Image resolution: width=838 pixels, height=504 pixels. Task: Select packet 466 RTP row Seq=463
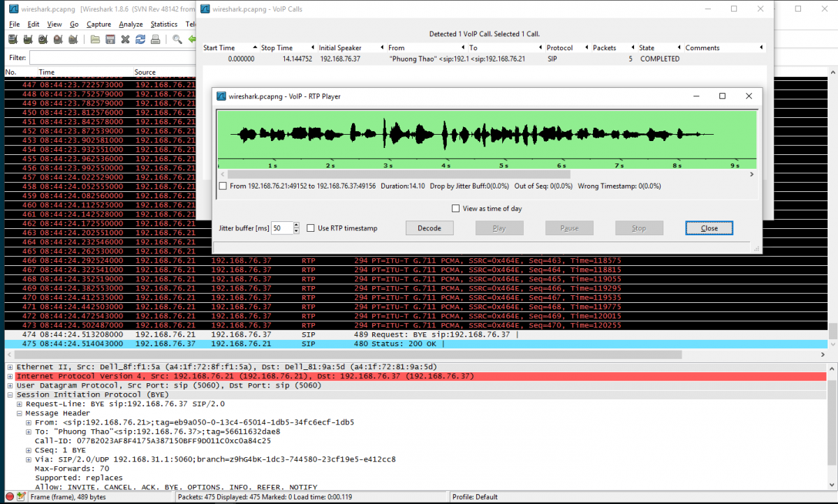click(415, 260)
